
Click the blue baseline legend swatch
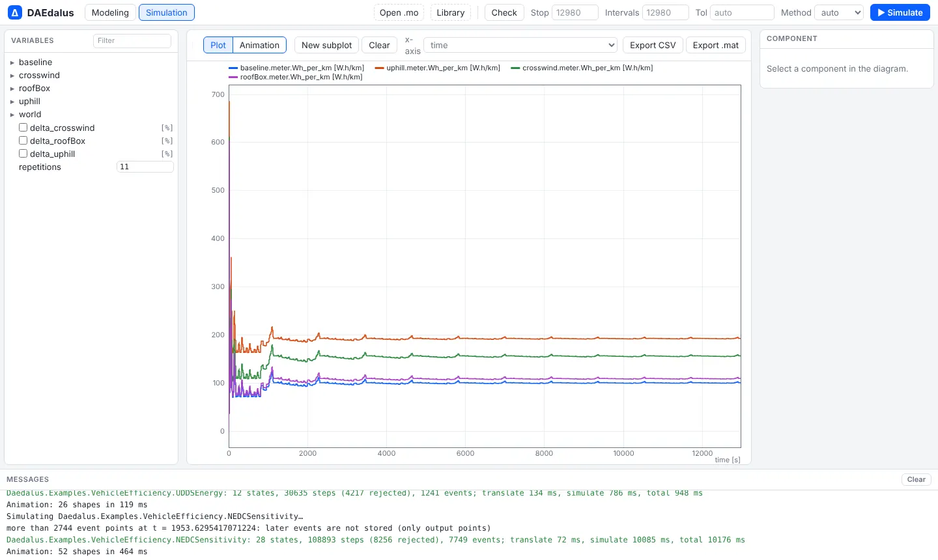pyautogui.click(x=233, y=68)
